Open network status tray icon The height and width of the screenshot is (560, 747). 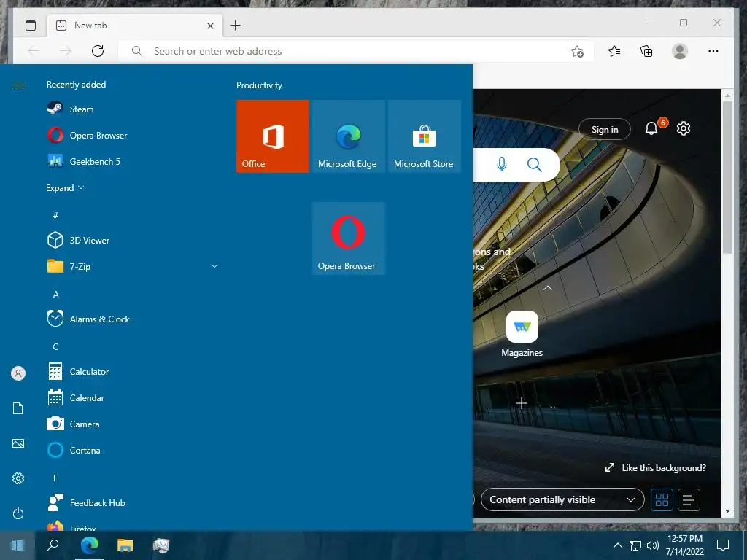click(x=635, y=545)
